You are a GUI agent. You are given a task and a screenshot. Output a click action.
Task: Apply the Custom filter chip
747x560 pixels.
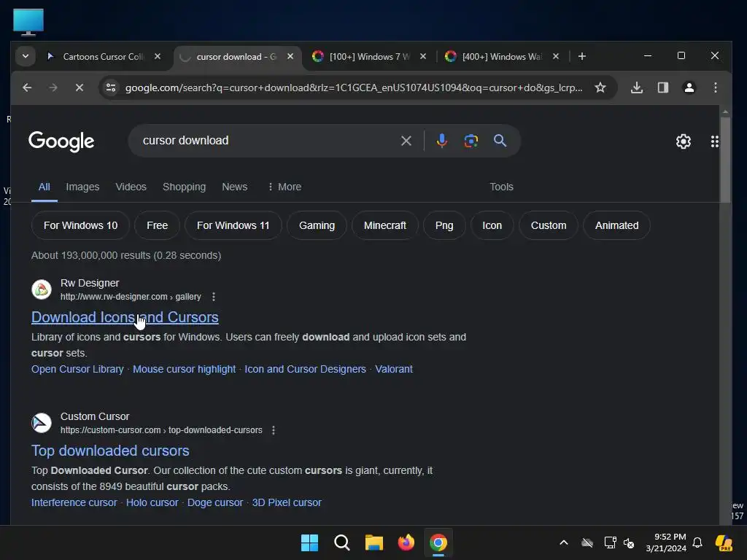coord(549,226)
